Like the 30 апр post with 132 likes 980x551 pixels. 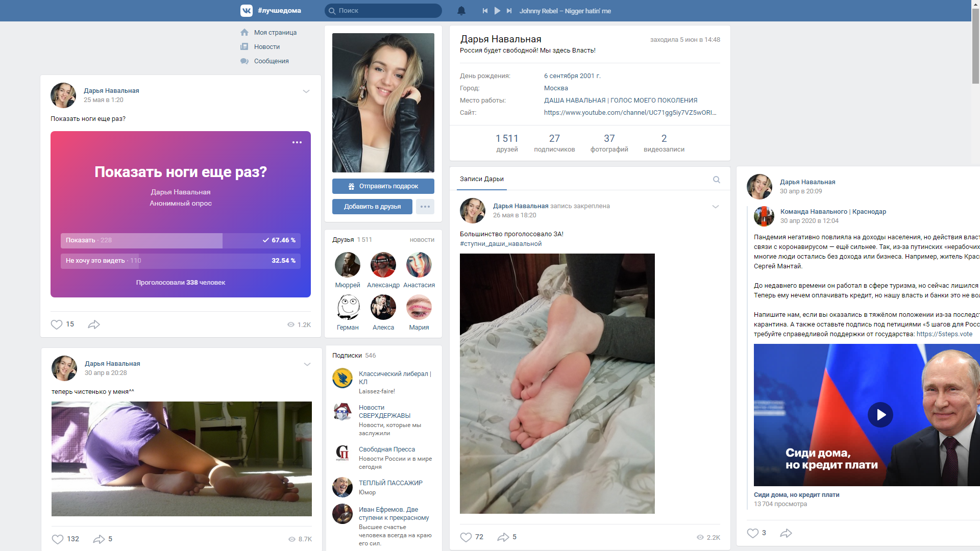[58, 539]
